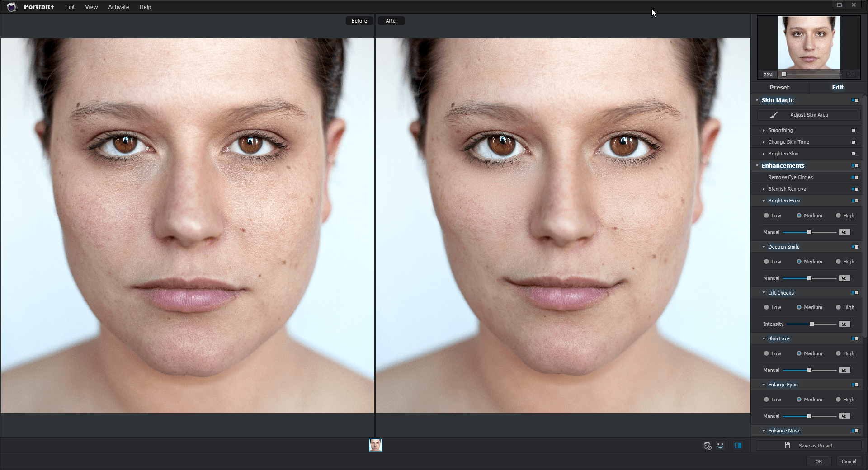Click the Lift Cheeks Intensity slider handle
Image resolution: width=868 pixels, height=470 pixels.
tap(811, 324)
